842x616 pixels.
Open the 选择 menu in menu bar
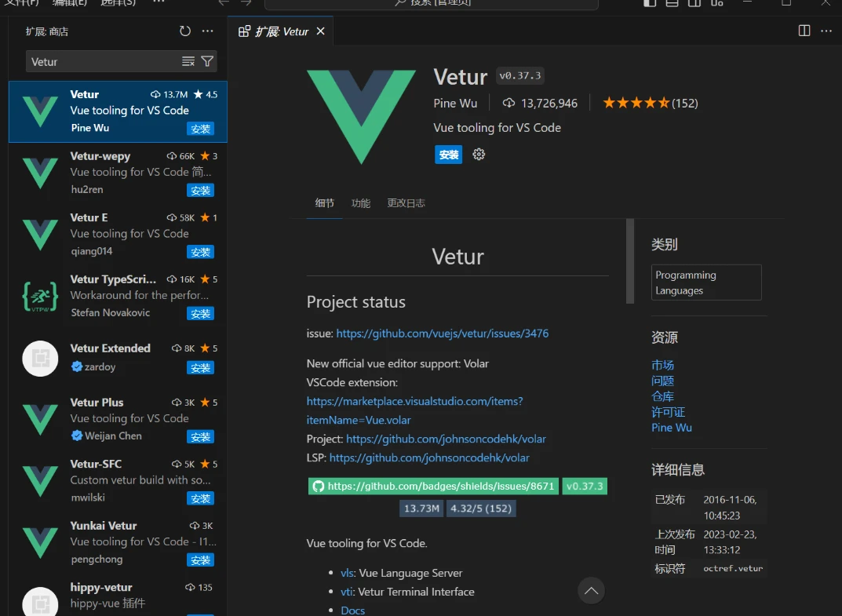point(118,2)
